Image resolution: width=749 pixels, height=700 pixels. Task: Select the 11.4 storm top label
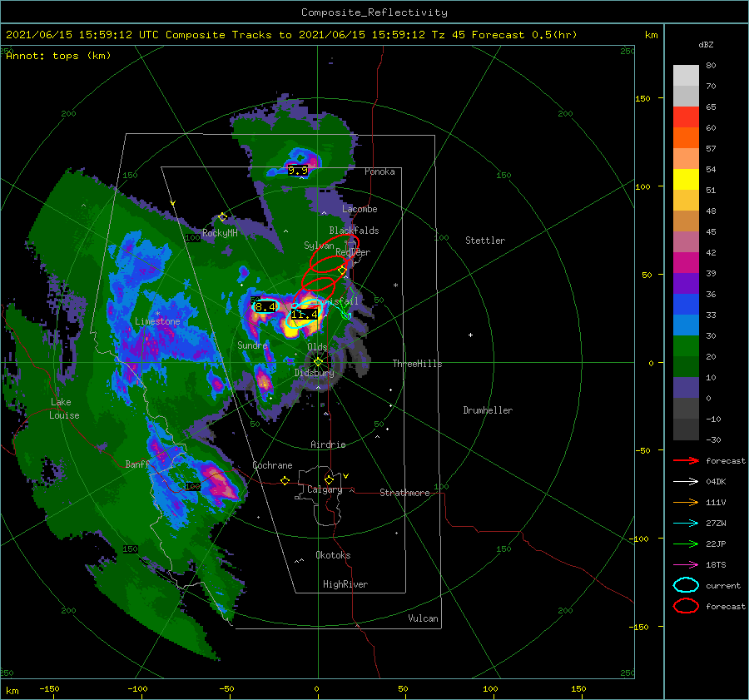coord(305,314)
